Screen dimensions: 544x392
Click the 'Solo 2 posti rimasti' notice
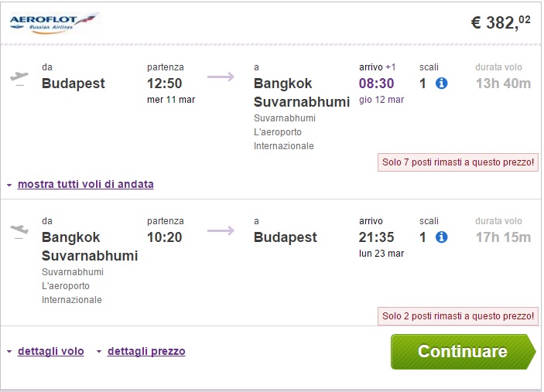coord(458,316)
